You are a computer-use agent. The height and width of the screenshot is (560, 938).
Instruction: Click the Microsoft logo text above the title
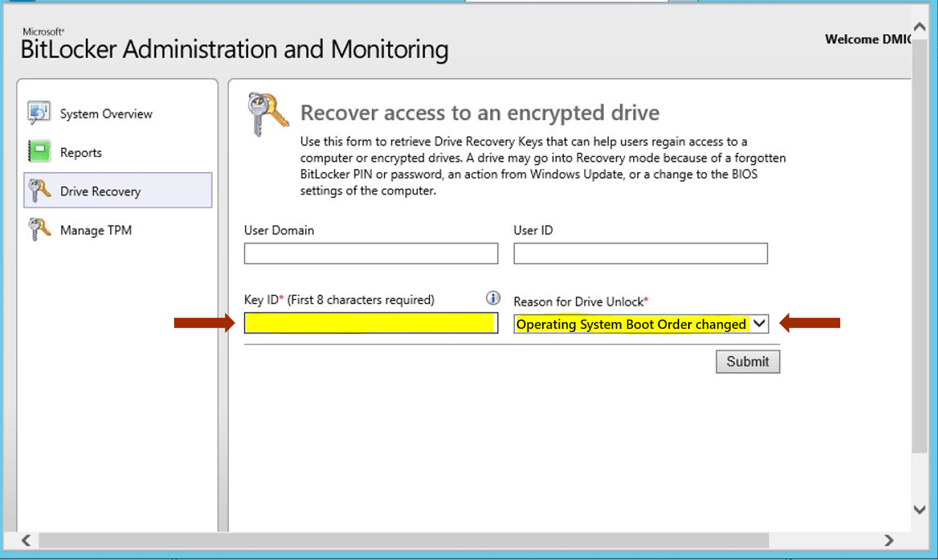pos(43,31)
